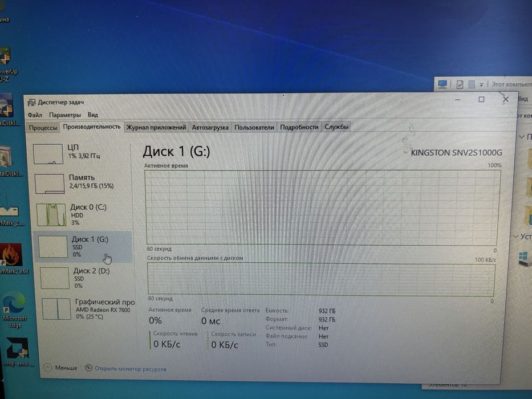Select the ЦП performance item

(82, 153)
